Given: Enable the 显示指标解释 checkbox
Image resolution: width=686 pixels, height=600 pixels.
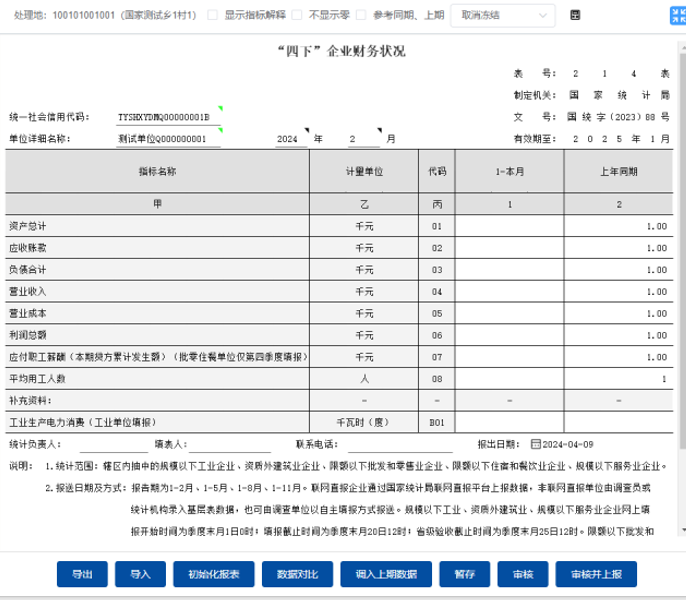Looking at the screenshot, I should coord(212,16).
